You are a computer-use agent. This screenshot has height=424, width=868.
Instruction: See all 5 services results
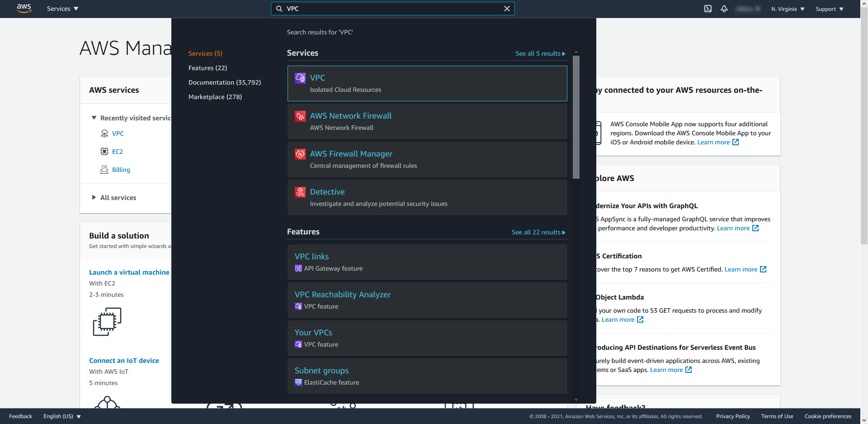pyautogui.click(x=540, y=53)
